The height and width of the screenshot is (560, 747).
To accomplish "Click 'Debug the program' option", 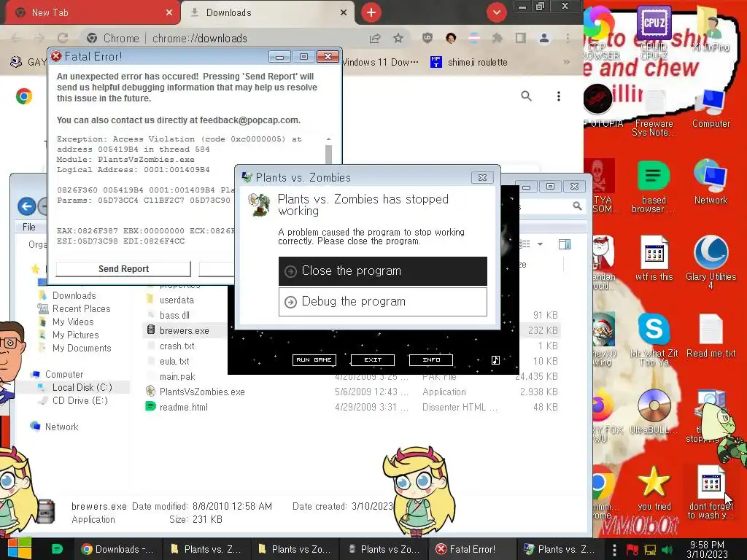I will 382,301.
